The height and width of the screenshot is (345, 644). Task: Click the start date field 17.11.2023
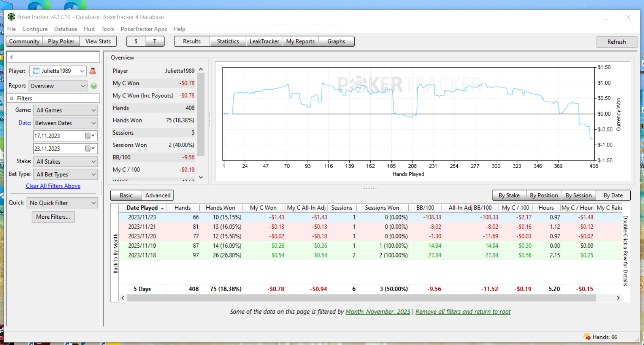click(59, 136)
